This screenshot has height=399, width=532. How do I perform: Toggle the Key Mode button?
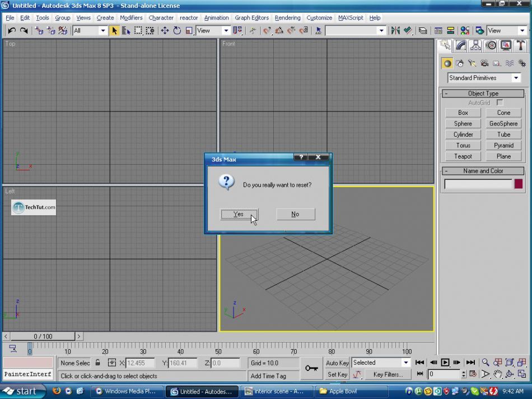pos(419,374)
